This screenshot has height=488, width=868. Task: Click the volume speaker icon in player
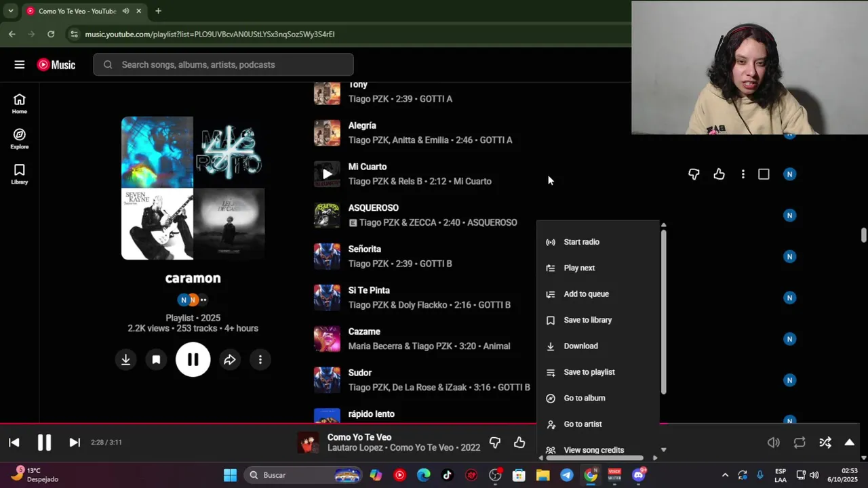click(x=774, y=443)
